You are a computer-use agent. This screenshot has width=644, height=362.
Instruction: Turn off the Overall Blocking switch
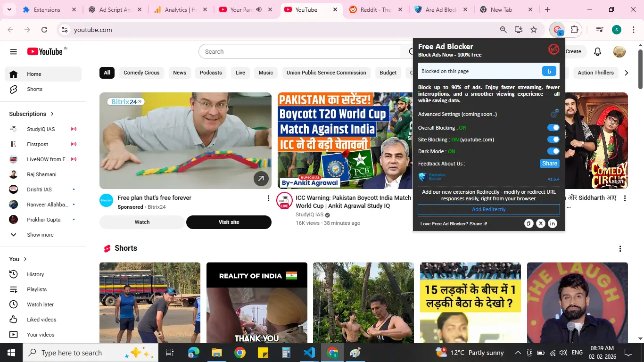tap(553, 128)
